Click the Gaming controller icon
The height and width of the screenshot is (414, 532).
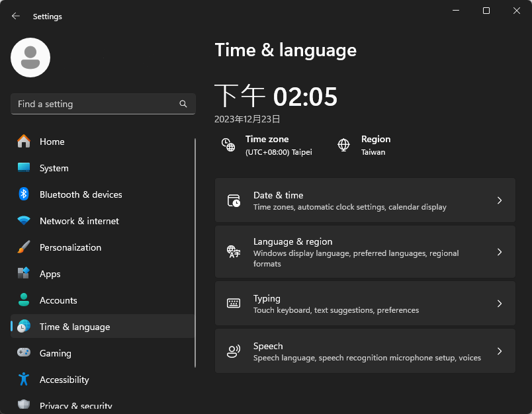coord(24,352)
